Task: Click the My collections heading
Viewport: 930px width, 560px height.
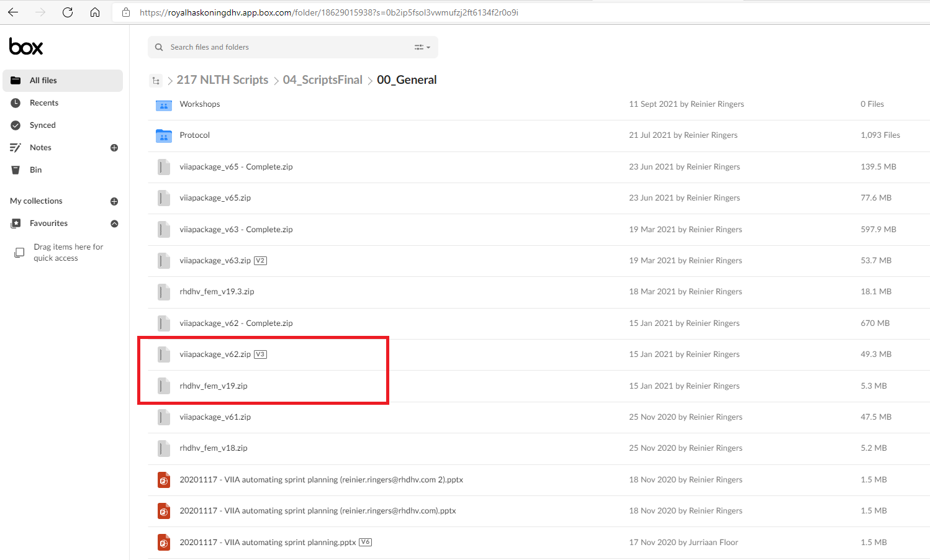Action: click(36, 201)
